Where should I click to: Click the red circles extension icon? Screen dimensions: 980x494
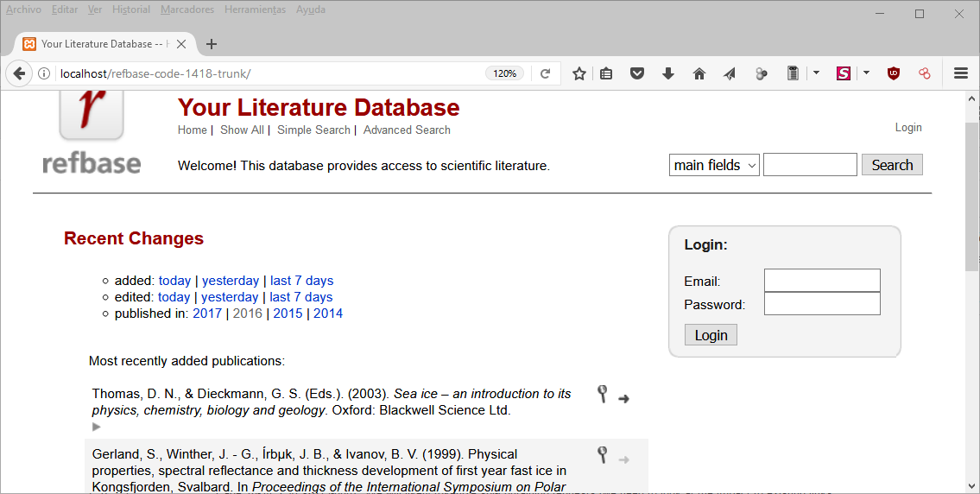tap(925, 73)
